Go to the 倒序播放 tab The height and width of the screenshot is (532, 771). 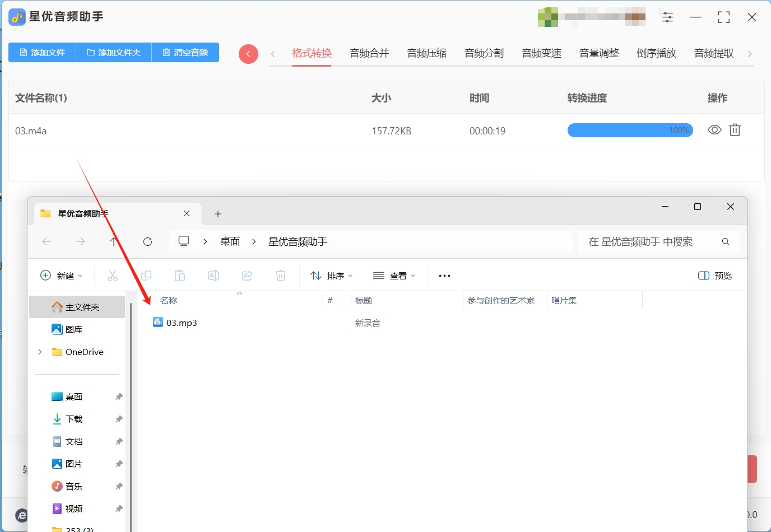coord(657,53)
